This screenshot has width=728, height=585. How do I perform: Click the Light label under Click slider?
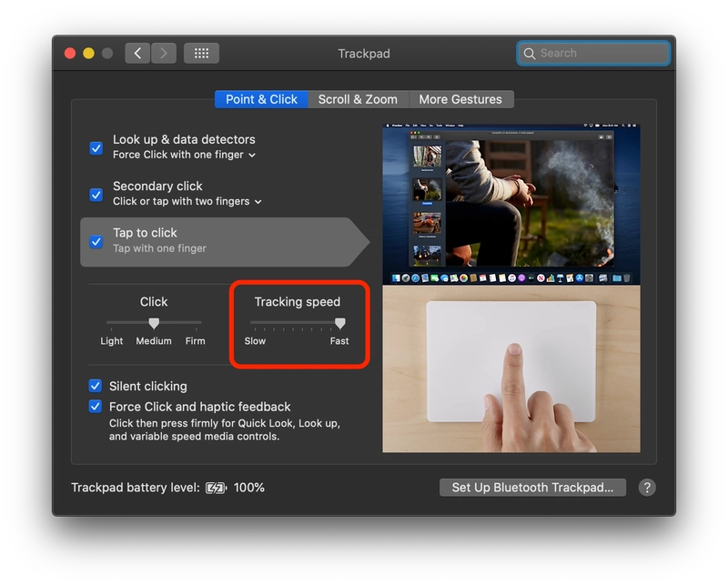(111, 341)
